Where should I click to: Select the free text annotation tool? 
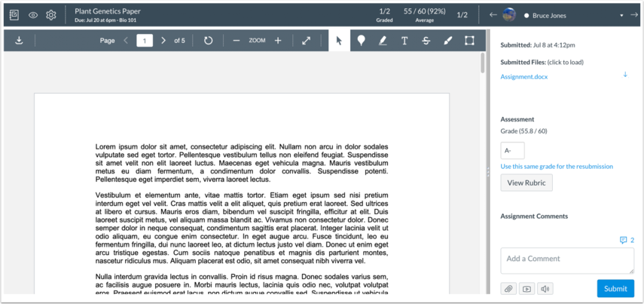click(x=404, y=41)
